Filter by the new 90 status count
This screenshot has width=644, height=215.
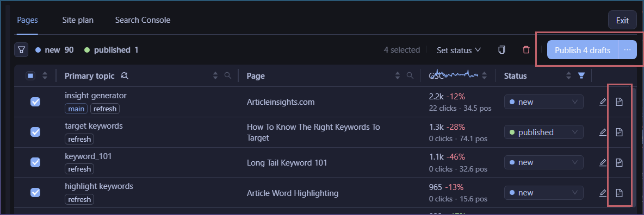(x=54, y=50)
